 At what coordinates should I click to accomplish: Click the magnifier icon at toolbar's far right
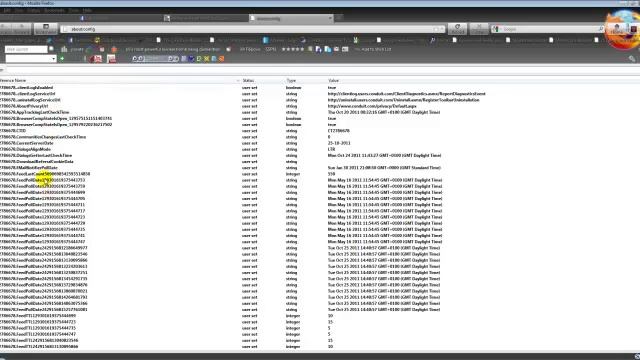[632, 59]
